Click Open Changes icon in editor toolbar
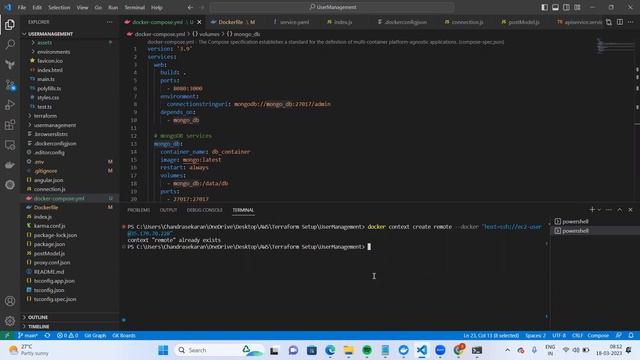The height and width of the screenshot is (360, 640). pyautogui.click(x=609, y=22)
